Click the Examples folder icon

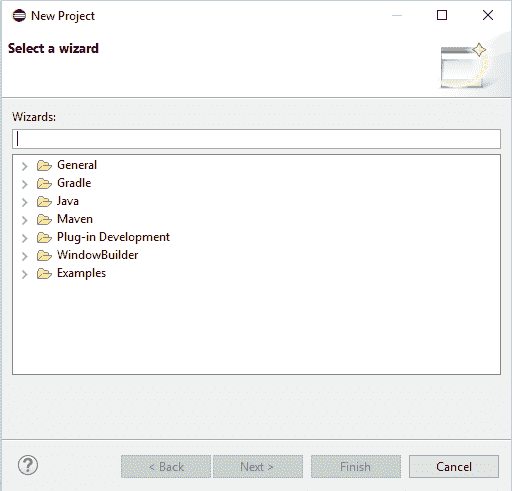44,273
